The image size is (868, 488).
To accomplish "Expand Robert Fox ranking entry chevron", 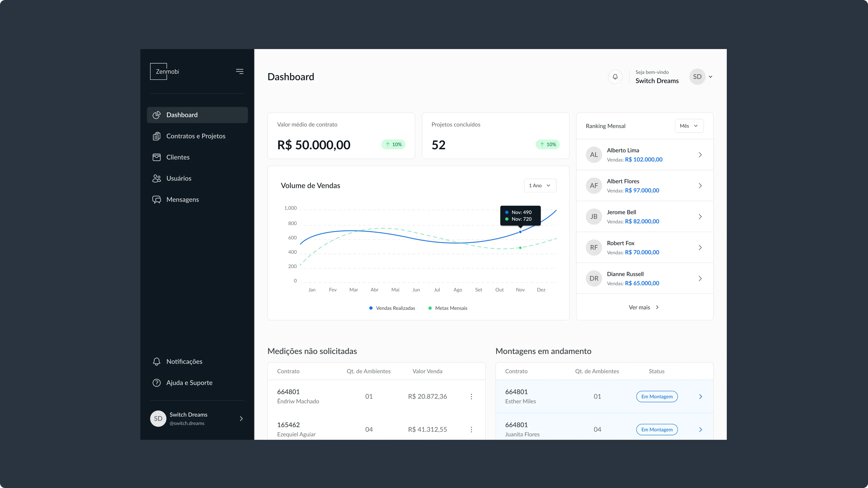I will (x=700, y=247).
